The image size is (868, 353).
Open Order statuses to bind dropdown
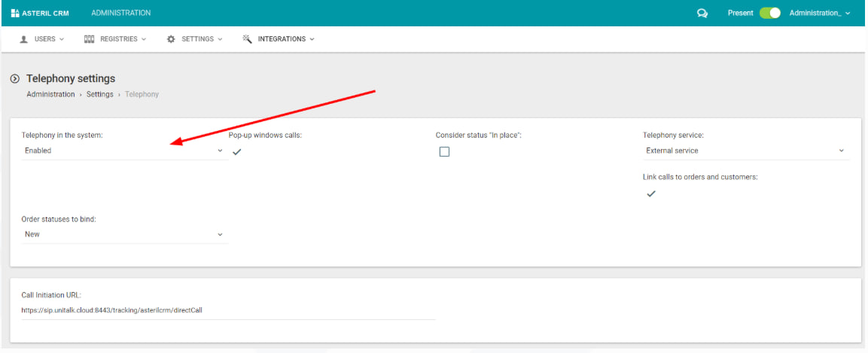coord(124,234)
